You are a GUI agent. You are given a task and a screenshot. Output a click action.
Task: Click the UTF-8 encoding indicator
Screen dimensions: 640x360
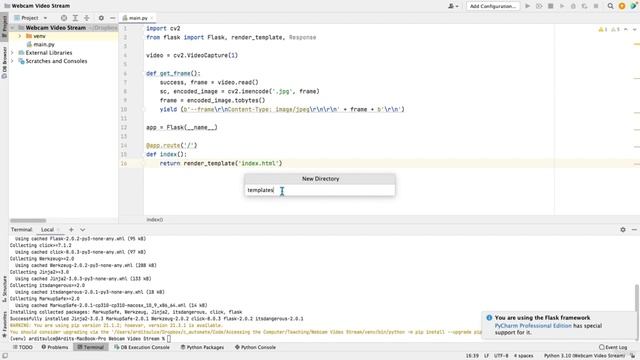pos(501,356)
